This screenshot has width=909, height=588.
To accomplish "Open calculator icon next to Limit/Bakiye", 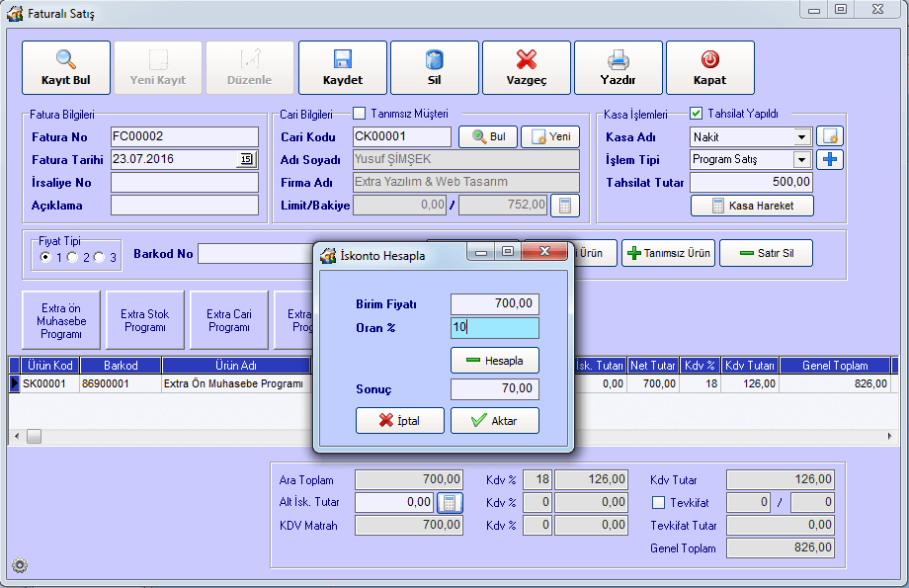I will [x=564, y=206].
